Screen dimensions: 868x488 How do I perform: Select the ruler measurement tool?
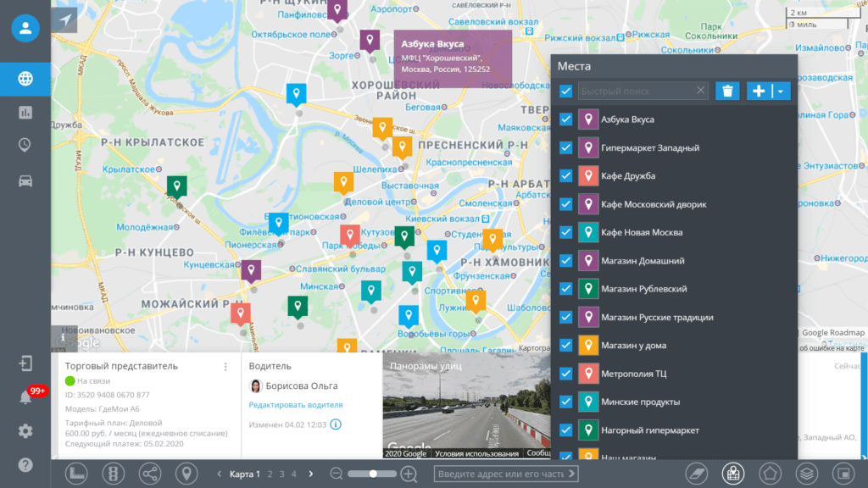[x=76, y=474]
